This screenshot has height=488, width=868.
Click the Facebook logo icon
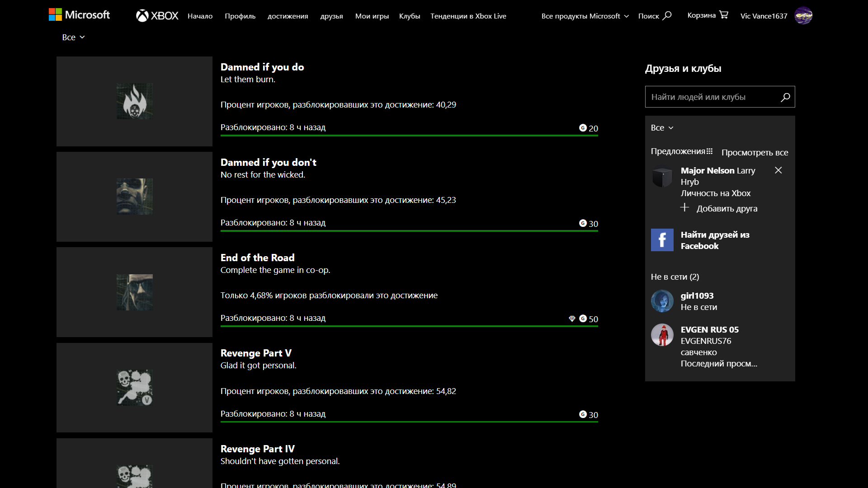tap(662, 240)
